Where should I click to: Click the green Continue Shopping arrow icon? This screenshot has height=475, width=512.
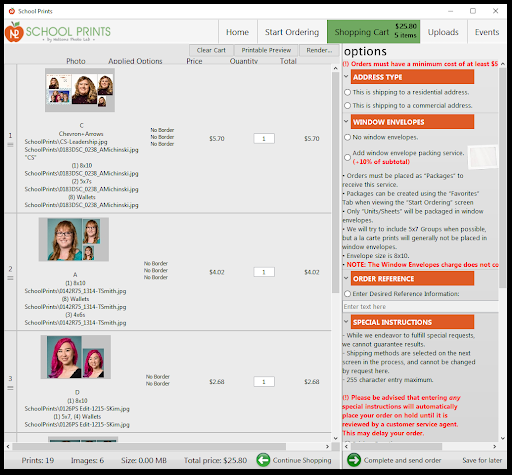pos(263,460)
